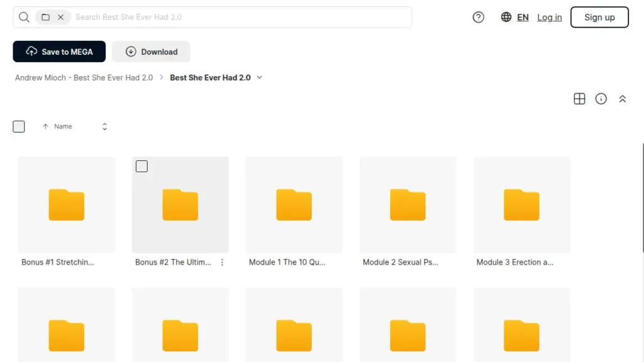Open the sort options up-down chevron
The width and height of the screenshot is (644, 362).
pyautogui.click(x=105, y=126)
